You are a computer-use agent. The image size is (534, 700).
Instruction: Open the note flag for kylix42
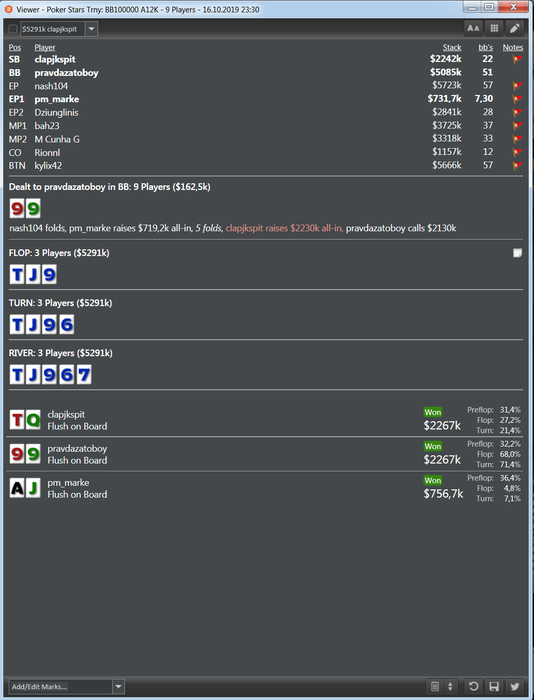tap(517, 166)
